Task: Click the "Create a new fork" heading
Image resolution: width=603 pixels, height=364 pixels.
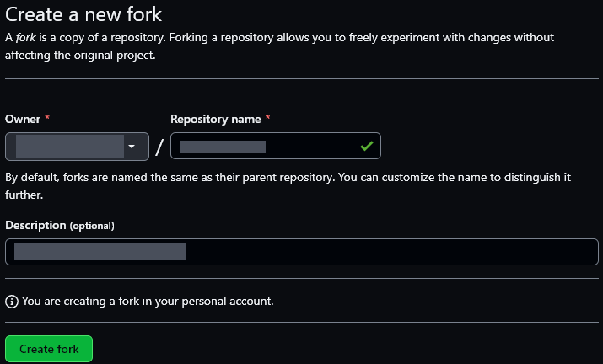Action: [83, 14]
